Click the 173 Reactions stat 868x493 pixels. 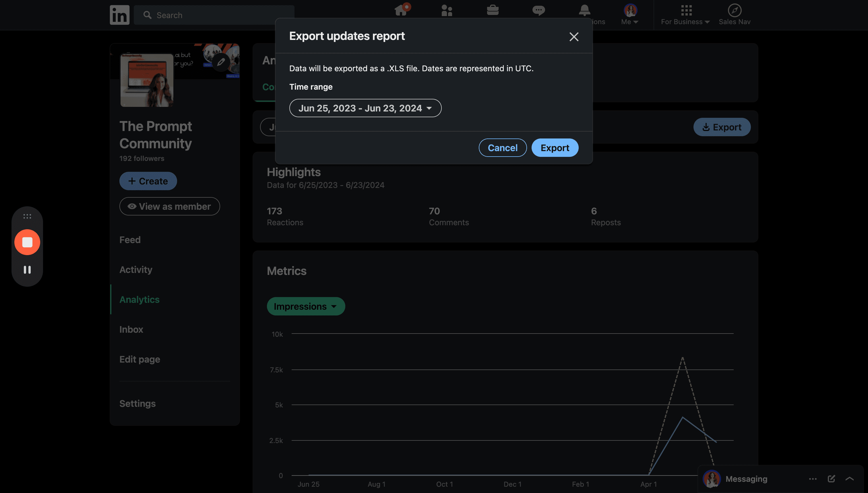click(x=285, y=216)
